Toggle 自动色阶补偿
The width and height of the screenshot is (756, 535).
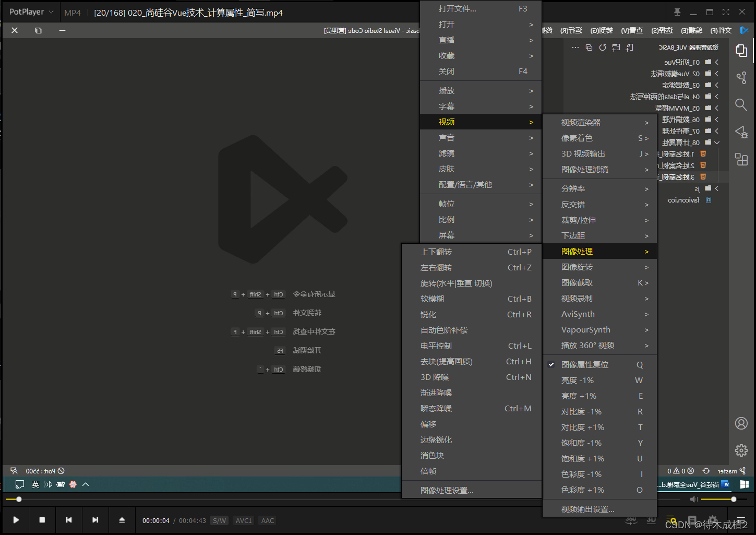pyautogui.click(x=472, y=330)
